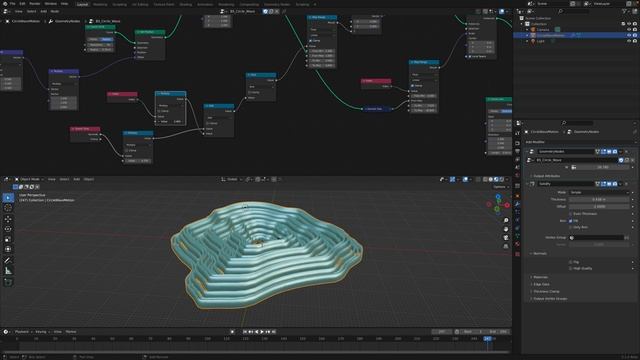The width and height of the screenshot is (640, 360).
Task: Open the Material properties tab in Properties
Action: coord(518,244)
